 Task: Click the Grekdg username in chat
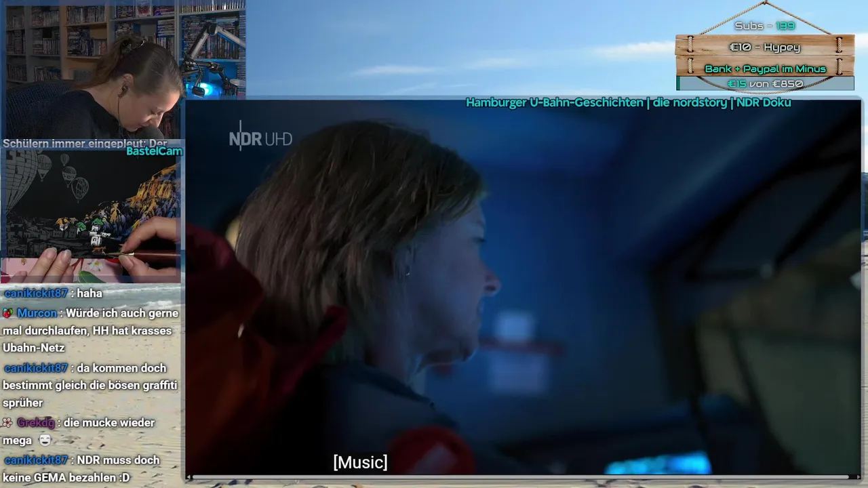pos(36,423)
